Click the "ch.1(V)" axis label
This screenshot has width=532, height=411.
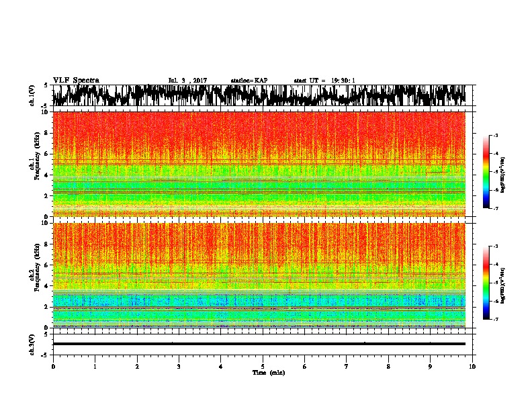[32, 95]
